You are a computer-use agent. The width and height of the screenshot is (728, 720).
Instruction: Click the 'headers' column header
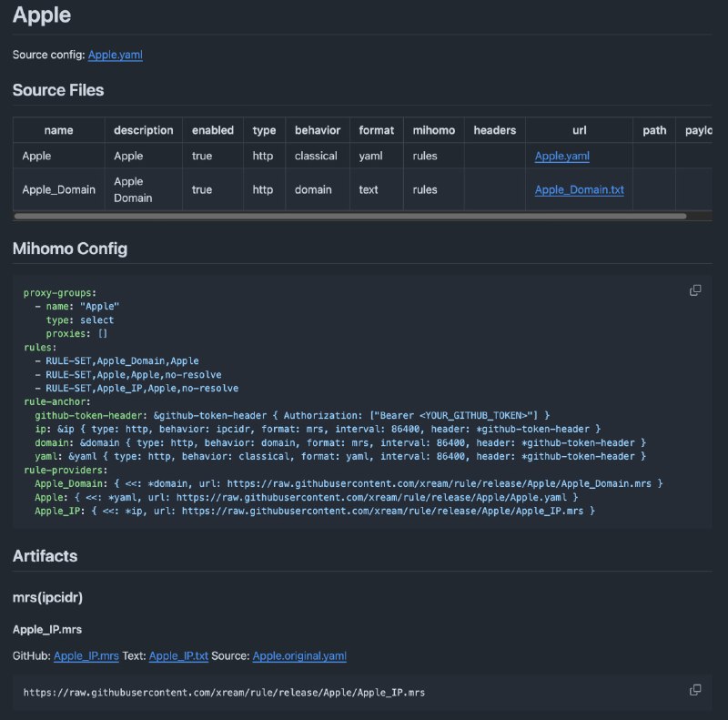tap(494, 130)
